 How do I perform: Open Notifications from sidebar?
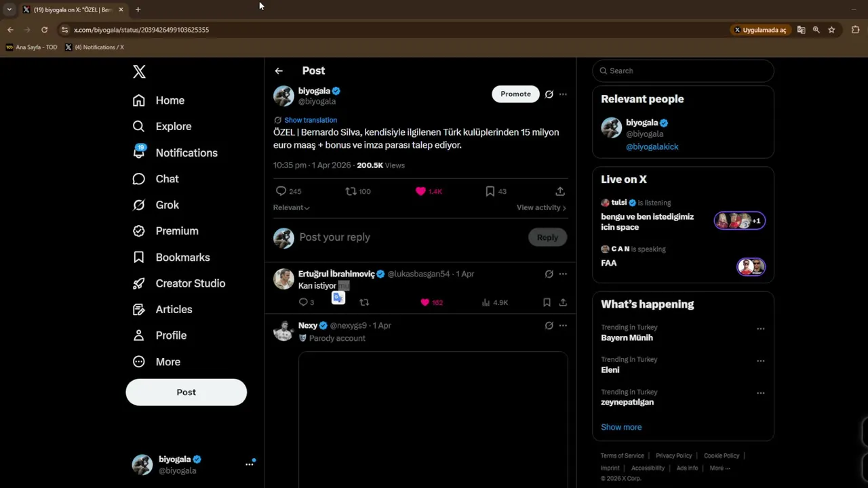coord(175,152)
